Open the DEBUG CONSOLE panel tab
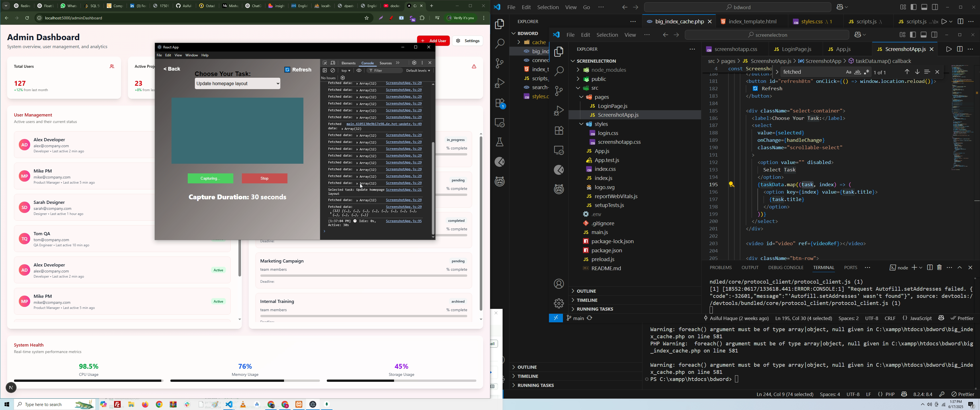Viewport: 980px width, 410px height. tap(786, 268)
